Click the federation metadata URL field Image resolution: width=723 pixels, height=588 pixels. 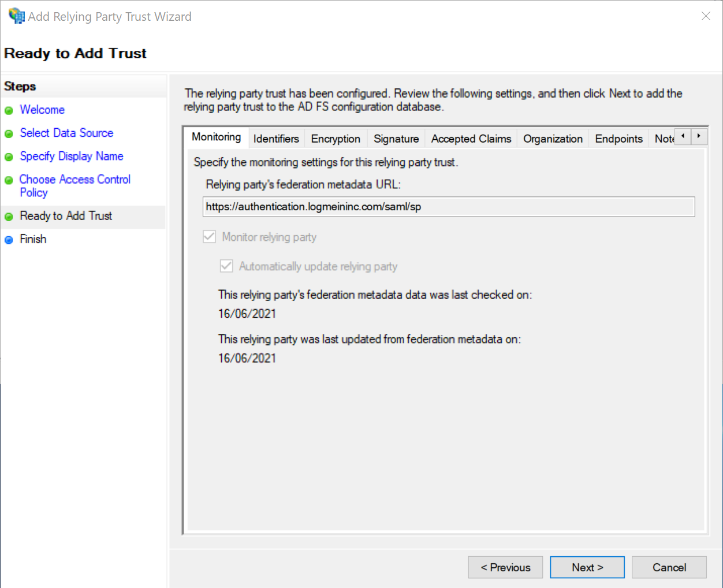[x=449, y=207]
